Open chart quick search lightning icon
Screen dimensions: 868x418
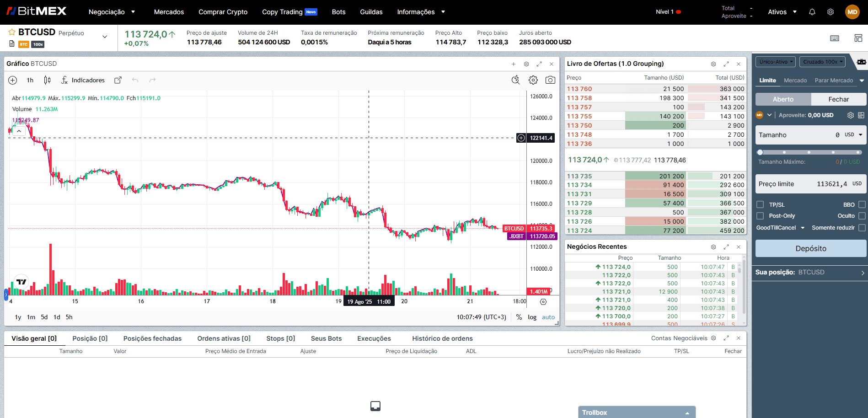[515, 80]
